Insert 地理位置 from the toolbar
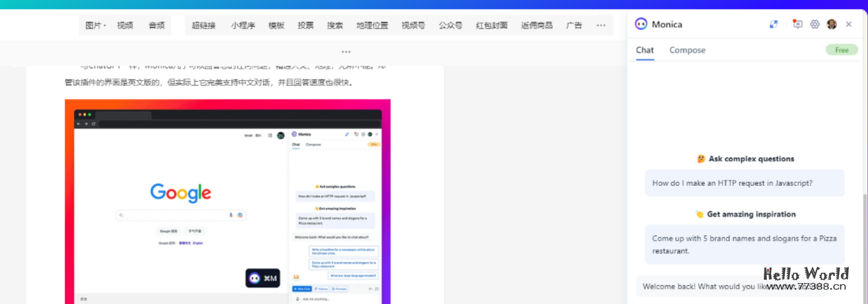This screenshot has width=868, height=304. (x=372, y=25)
